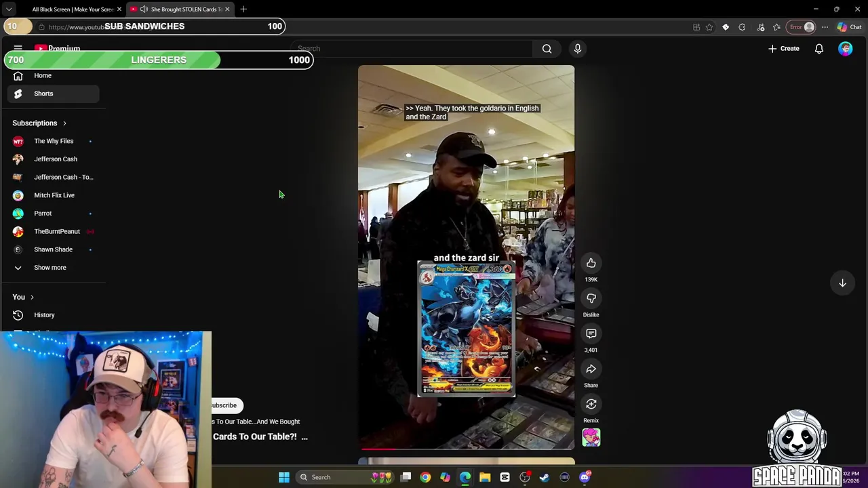This screenshot has height=488, width=868.
Task: Click the Create button
Action: coord(783,49)
